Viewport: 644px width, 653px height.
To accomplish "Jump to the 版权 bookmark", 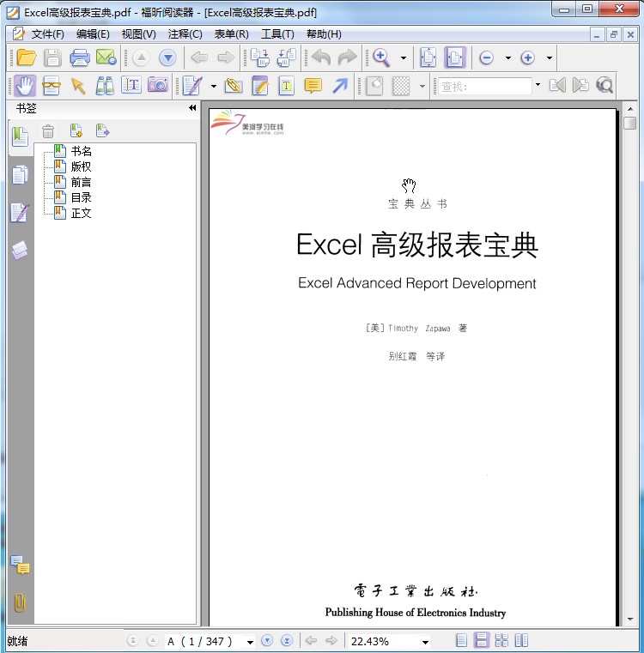I will (x=81, y=166).
